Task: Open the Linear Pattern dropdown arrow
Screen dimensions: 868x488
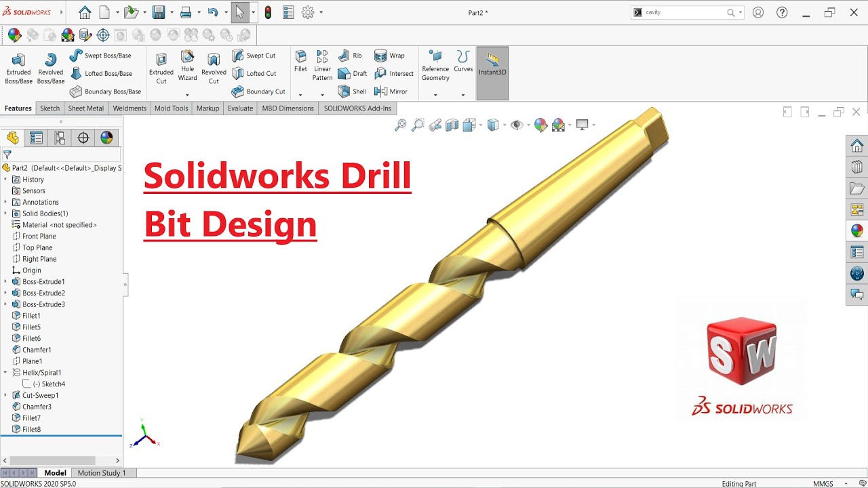Action: (x=322, y=96)
